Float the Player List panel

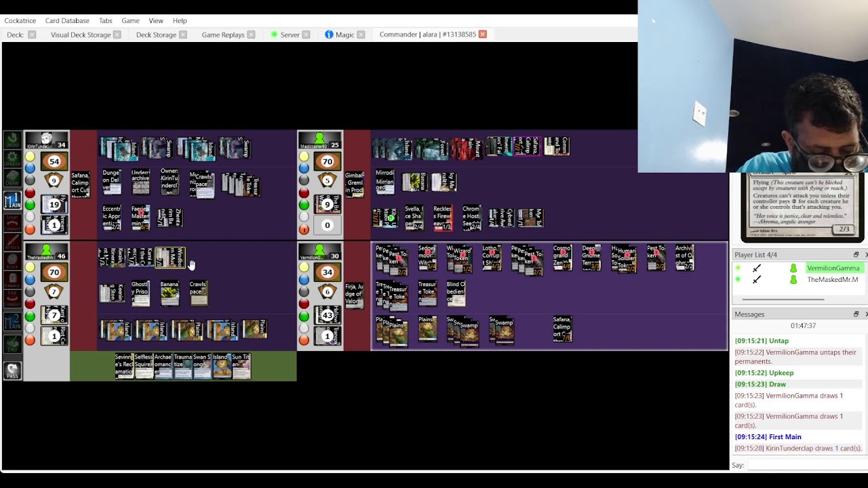tap(856, 255)
